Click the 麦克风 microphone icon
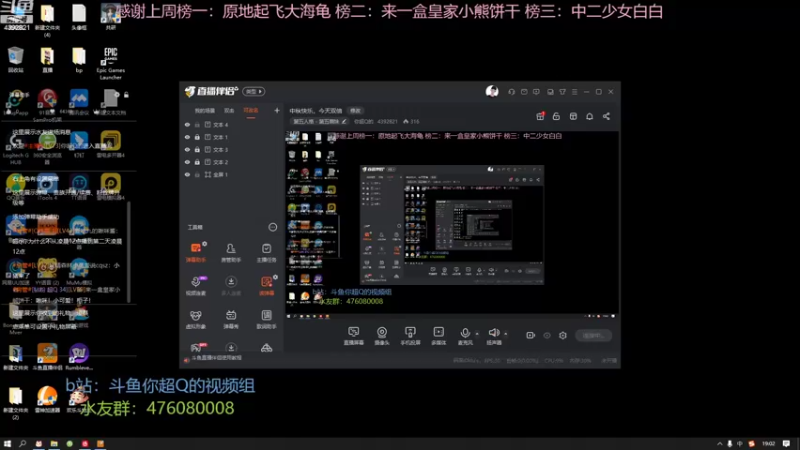800x450 pixels. [465, 333]
